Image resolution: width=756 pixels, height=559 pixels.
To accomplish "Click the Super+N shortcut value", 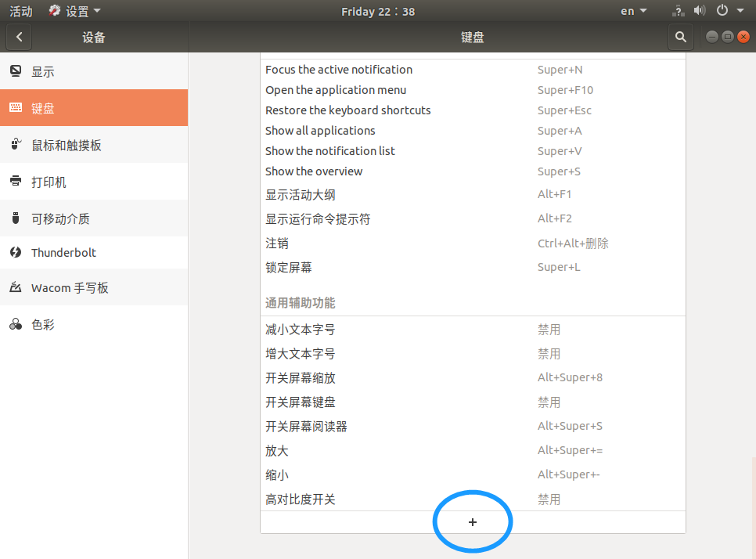I will (560, 70).
